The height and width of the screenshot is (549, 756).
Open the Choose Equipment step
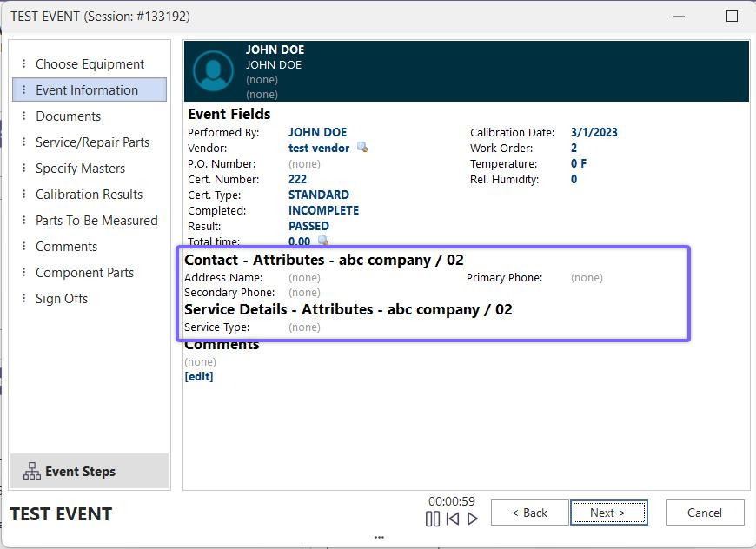click(90, 64)
